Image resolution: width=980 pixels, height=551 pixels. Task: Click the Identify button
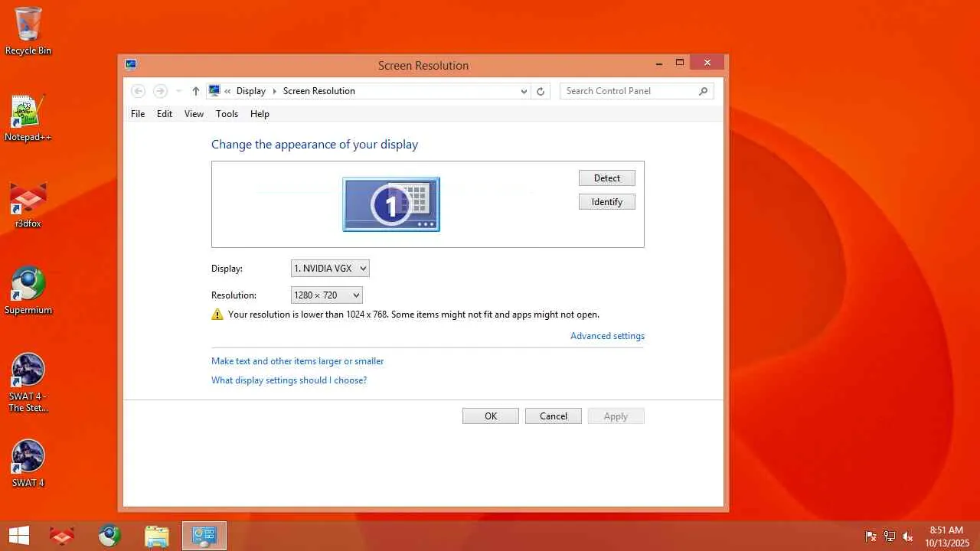click(607, 202)
